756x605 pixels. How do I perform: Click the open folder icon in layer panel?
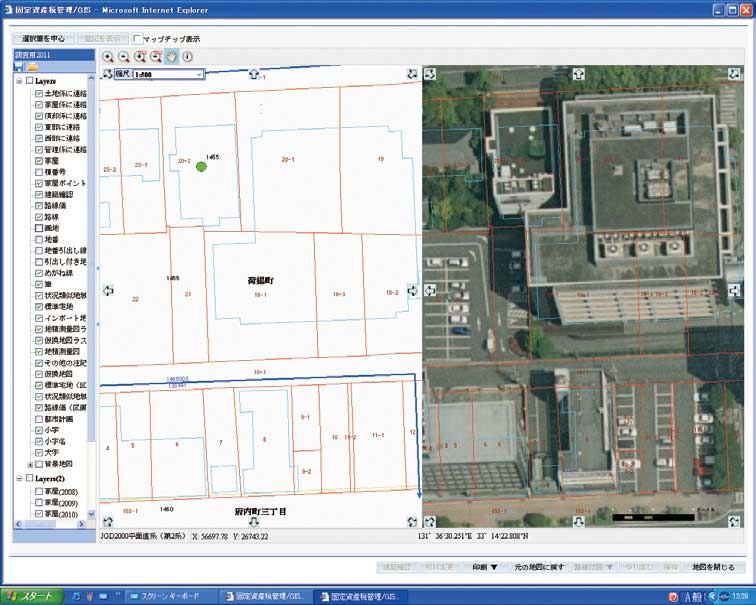(x=32, y=67)
